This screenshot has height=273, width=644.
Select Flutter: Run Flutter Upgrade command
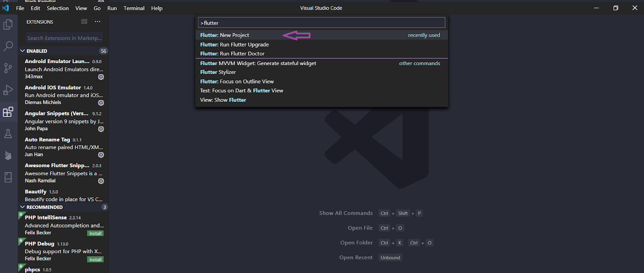coord(321,44)
